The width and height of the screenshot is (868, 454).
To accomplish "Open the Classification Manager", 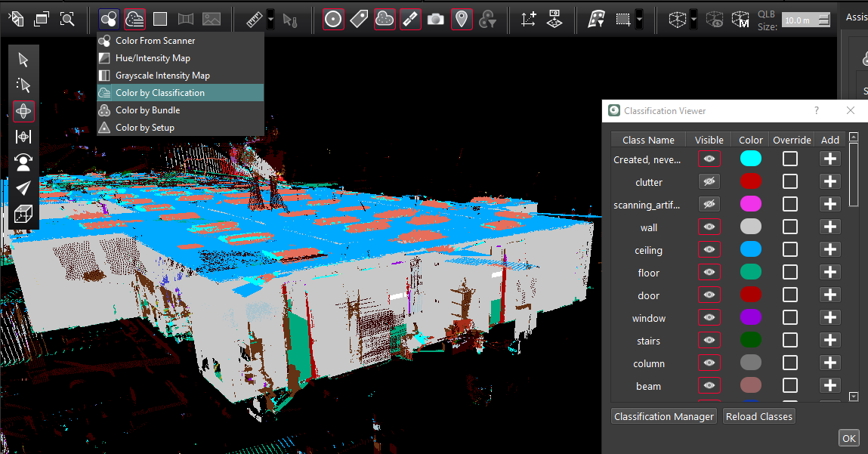I will pos(663,415).
